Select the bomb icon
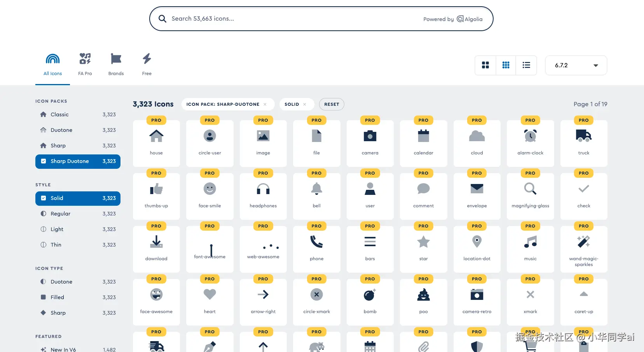 click(370, 301)
